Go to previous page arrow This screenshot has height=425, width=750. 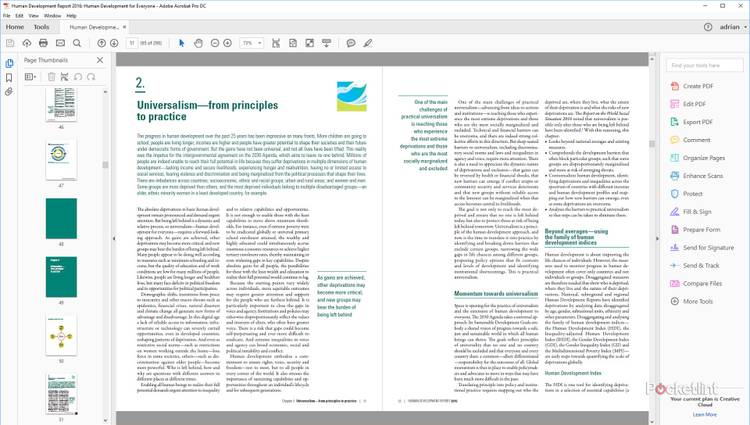[101, 43]
